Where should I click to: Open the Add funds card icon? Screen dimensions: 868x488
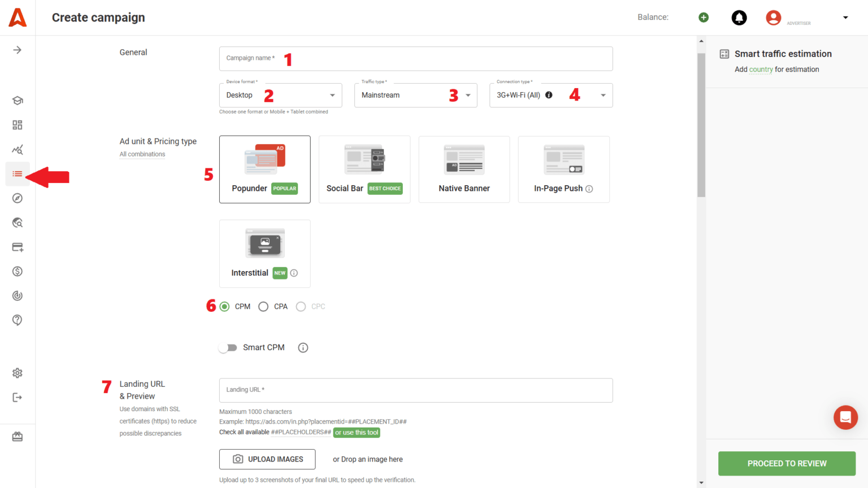click(17, 247)
